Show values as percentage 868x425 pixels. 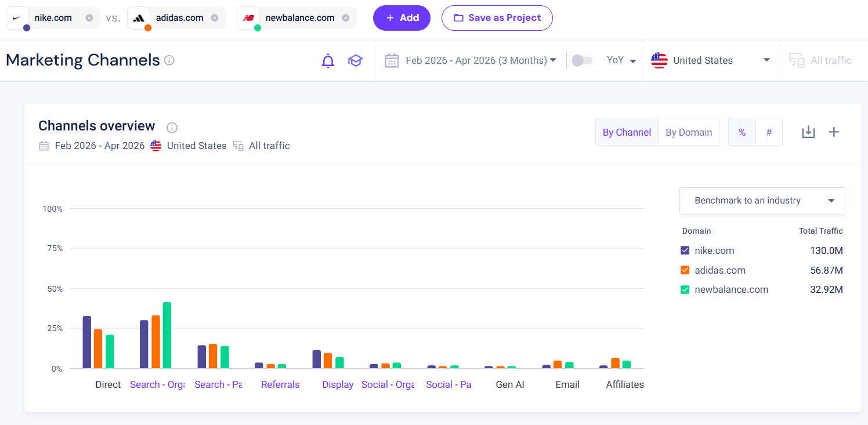click(742, 132)
